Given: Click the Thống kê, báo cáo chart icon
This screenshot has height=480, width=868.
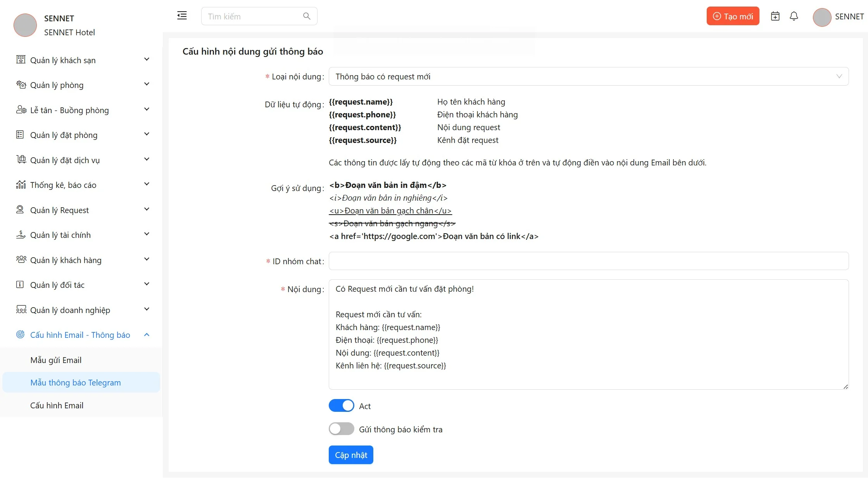Looking at the screenshot, I should pos(21,185).
